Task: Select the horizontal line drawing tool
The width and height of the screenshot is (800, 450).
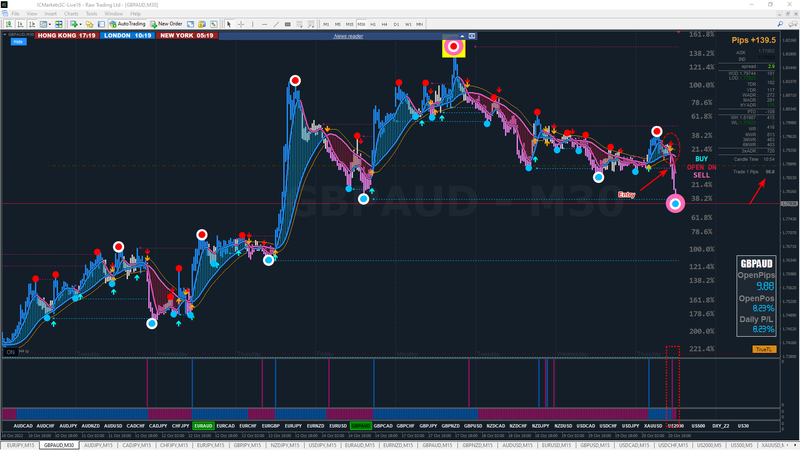Action: pos(264,24)
